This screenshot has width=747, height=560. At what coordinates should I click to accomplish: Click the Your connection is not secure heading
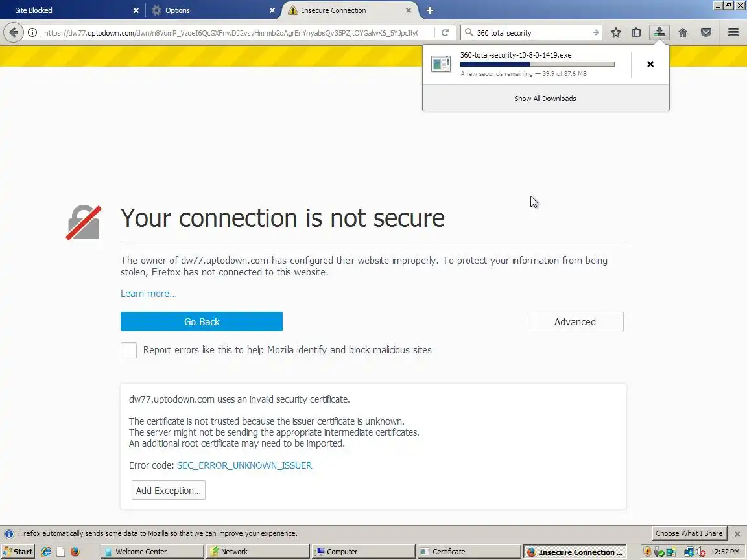pos(283,218)
